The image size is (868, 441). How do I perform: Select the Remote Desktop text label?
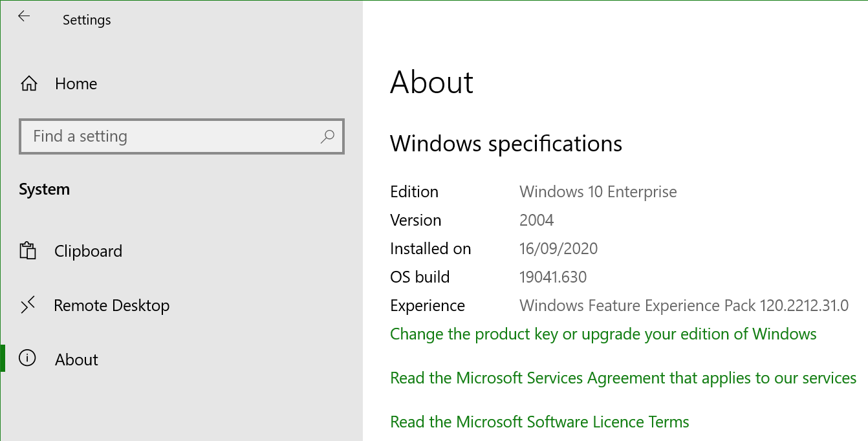click(111, 305)
